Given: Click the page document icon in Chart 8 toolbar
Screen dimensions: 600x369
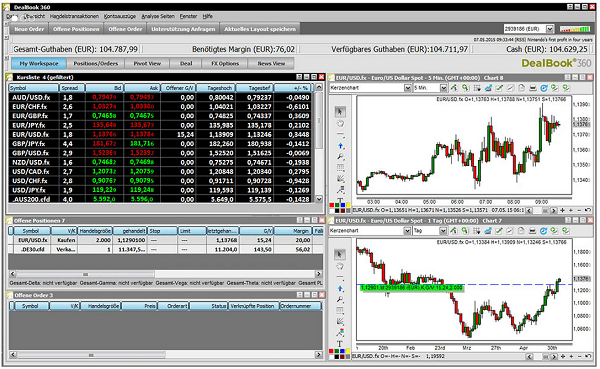Looking at the screenshot, I should pos(521,88).
